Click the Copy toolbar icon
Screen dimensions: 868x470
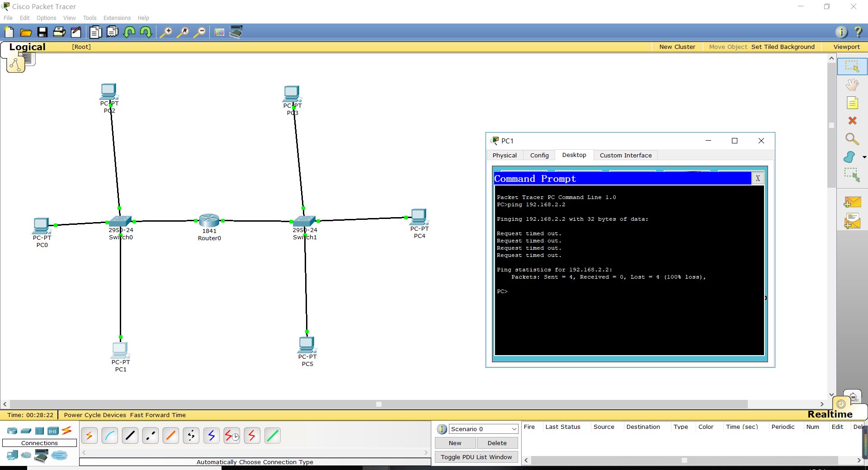pos(95,32)
